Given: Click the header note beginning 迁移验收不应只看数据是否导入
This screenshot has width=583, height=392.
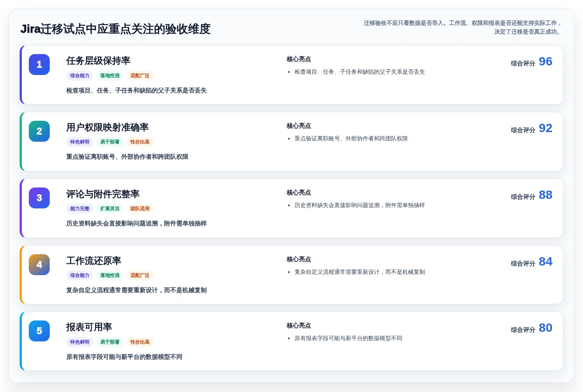Looking at the screenshot, I should [463, 27].
